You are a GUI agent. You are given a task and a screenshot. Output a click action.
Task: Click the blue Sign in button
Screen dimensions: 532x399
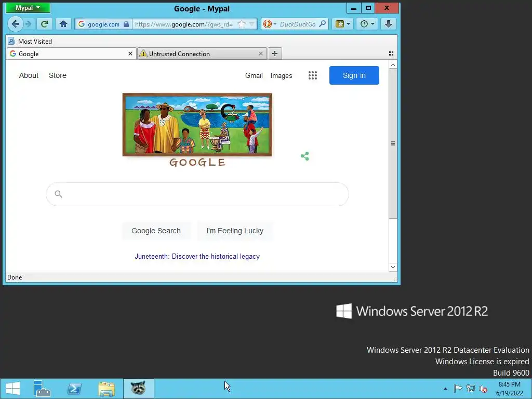pos(354,75)
